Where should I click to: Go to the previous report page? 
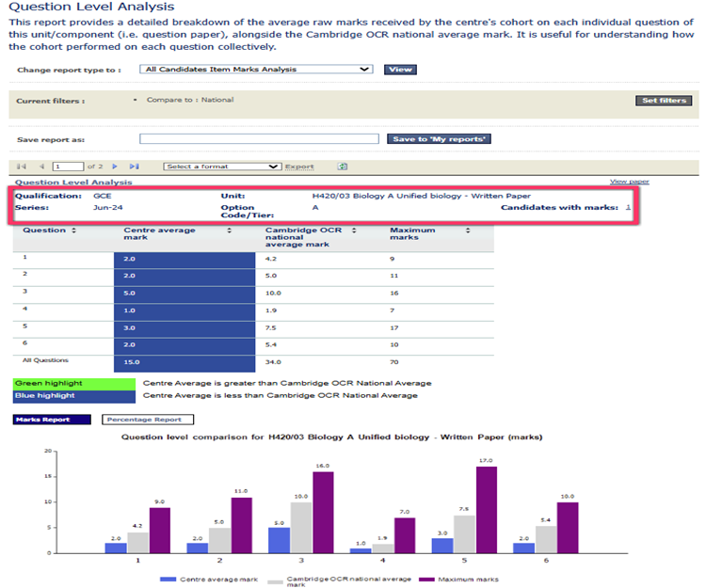pyautogui.click(x=40, y=167)
